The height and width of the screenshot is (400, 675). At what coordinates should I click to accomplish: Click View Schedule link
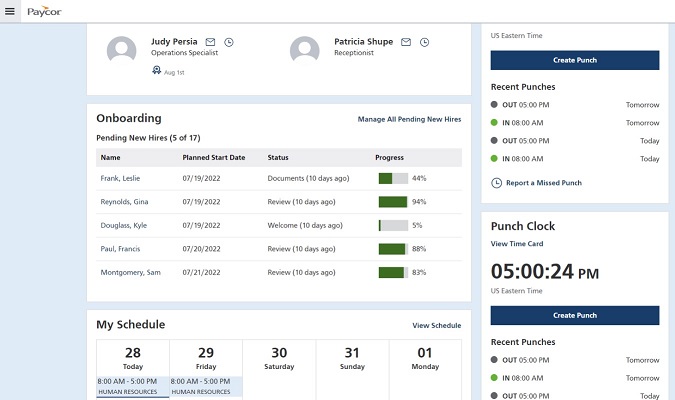pyautogui.click(x=436, y=326)
